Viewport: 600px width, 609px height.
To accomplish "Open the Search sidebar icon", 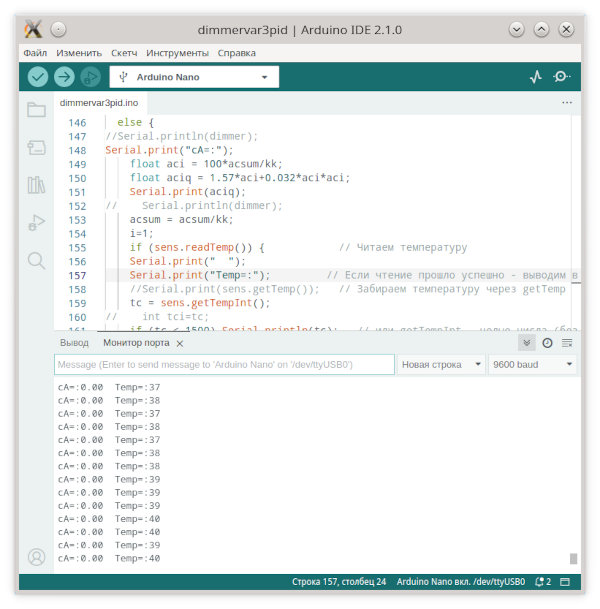I will (x=37, y=260).
